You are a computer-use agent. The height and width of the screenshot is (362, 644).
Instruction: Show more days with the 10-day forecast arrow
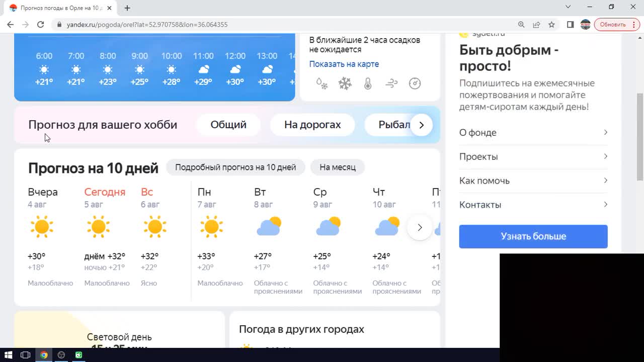point(420,227)
